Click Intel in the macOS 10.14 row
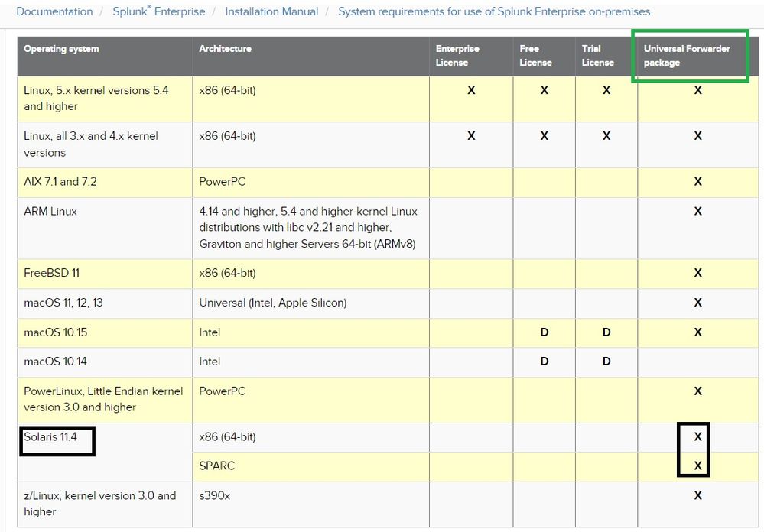 [310, 362]
